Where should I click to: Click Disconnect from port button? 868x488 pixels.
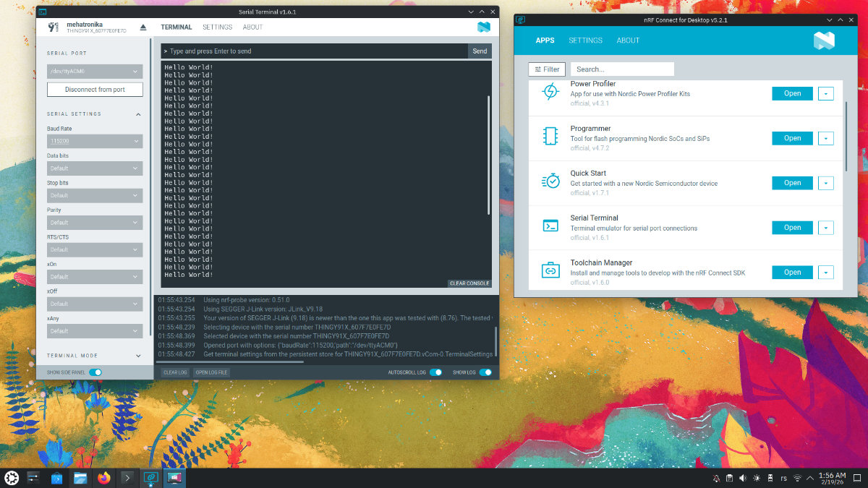[95, 90]
